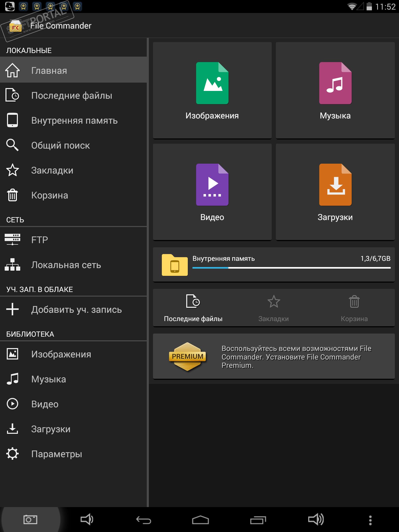This screenshot has height=532, width=399.
Task: Click the yellow internal storage folder icon
Action: (x=175, y=265)
